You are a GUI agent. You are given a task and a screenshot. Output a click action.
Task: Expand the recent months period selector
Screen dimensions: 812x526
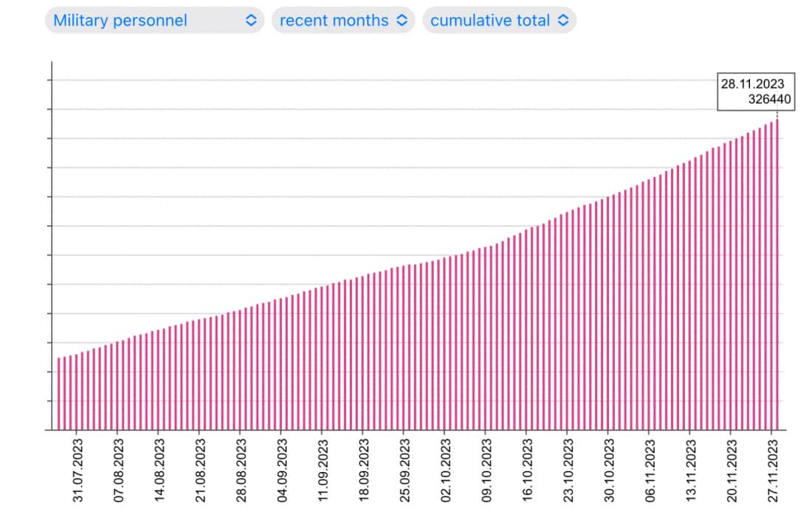click(x=343, y=21)
